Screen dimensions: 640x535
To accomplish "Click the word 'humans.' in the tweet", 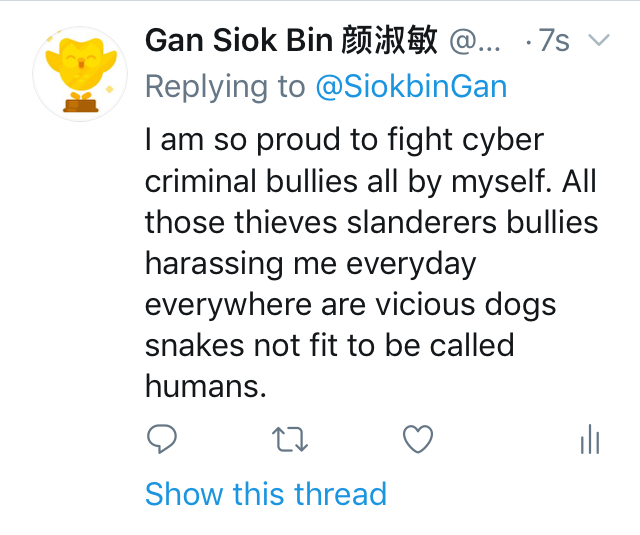I will [206, 386].
